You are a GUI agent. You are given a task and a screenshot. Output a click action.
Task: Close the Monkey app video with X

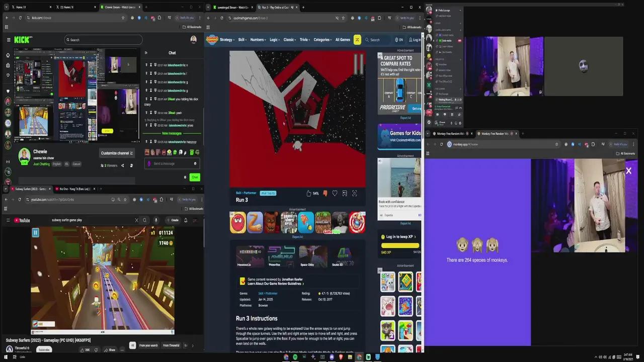[628, 171]
